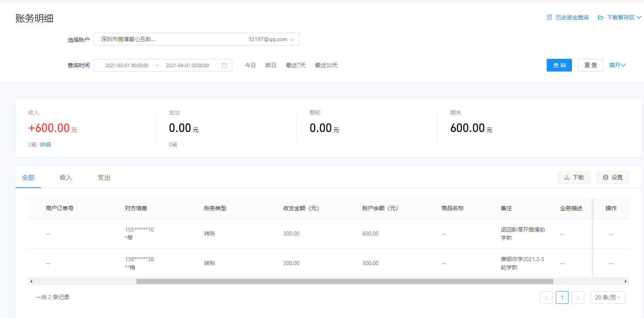Click the account selector chevron arrow
644x318 pixels.
coord(292,40)
